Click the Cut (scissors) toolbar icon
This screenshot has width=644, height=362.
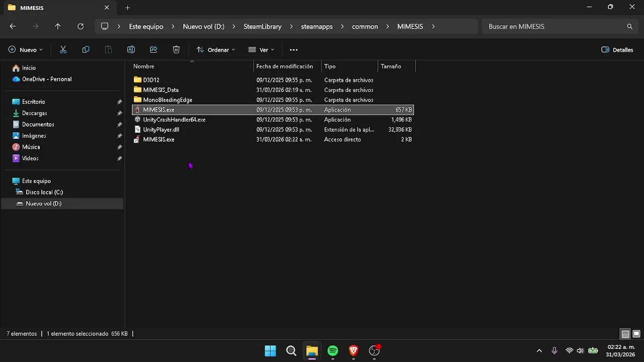tap(63, 50)
